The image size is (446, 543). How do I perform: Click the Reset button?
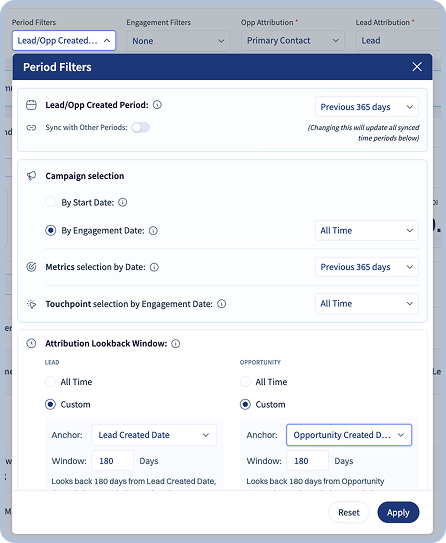click(x=349, y=512)
